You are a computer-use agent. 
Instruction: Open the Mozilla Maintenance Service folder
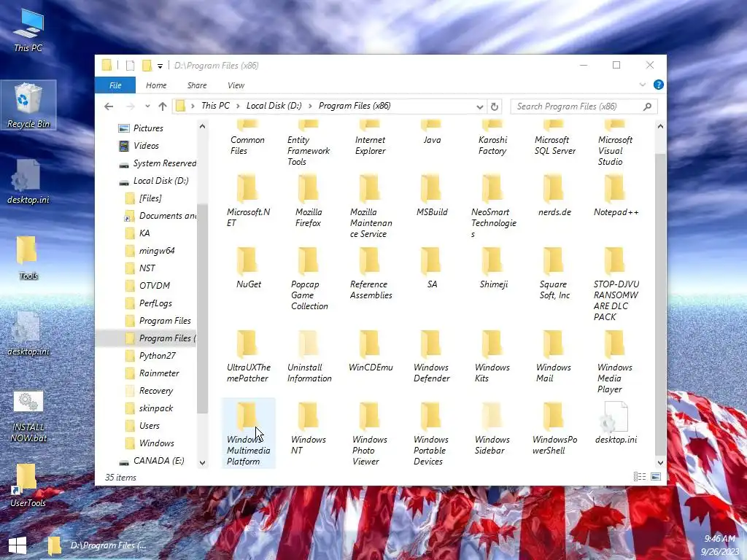tap(370, 206)
